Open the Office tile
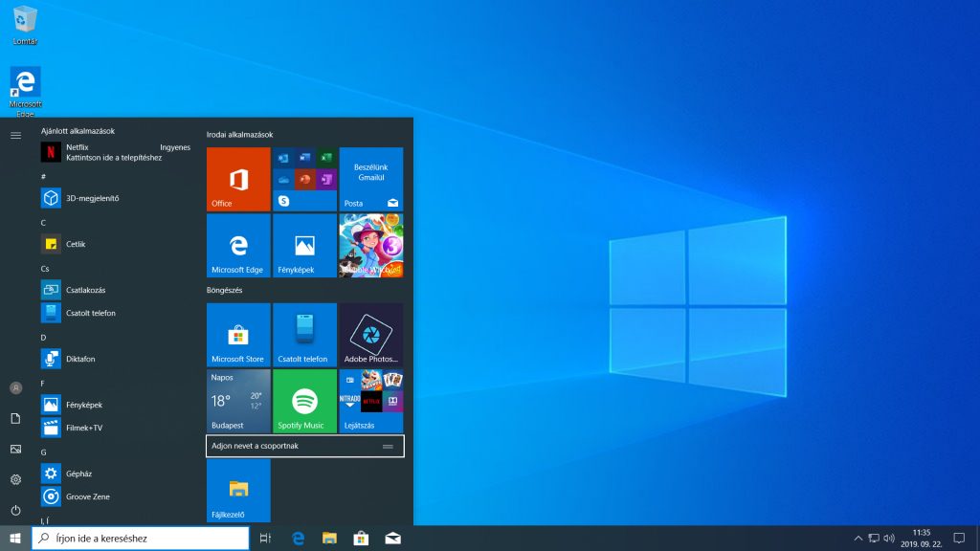 [238, 179]
